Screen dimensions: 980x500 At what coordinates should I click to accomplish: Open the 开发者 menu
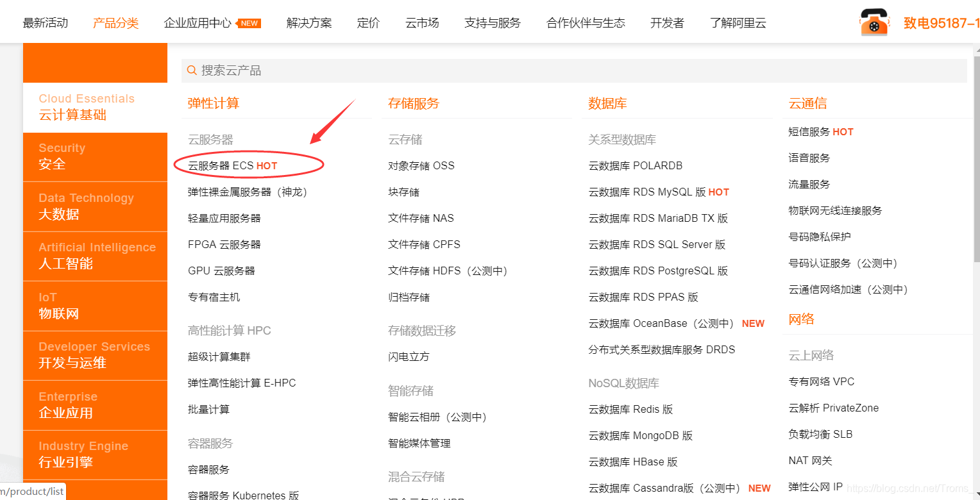(x=667, y=23)
